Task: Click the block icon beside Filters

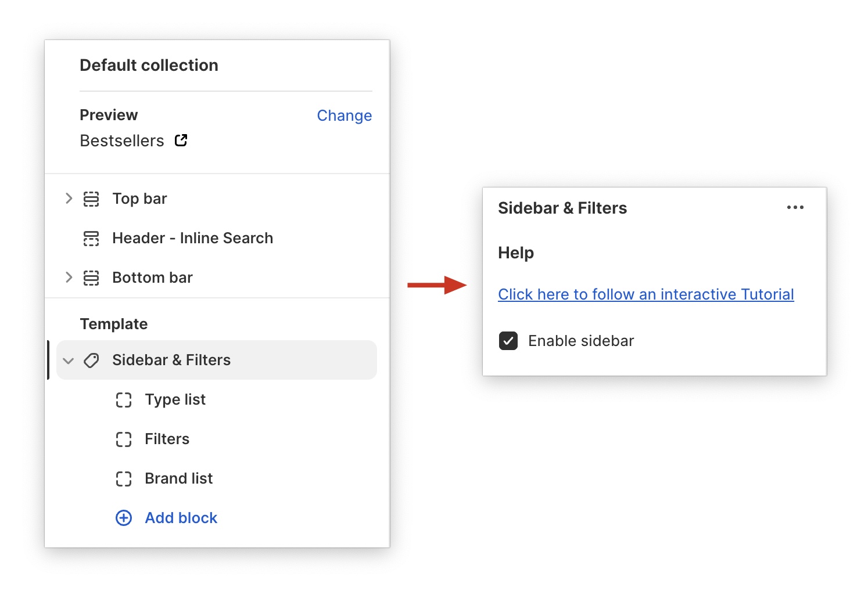Action: 124,439
